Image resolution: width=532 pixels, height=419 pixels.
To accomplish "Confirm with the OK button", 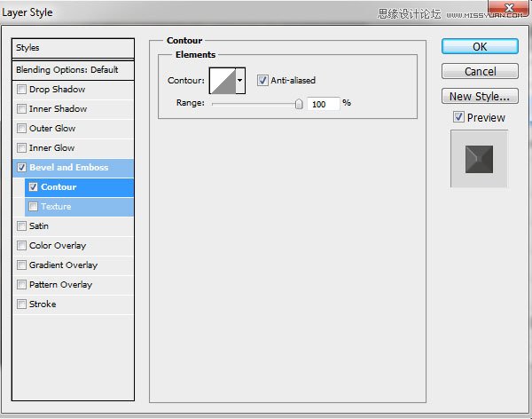I will click(x=480, y=46).
